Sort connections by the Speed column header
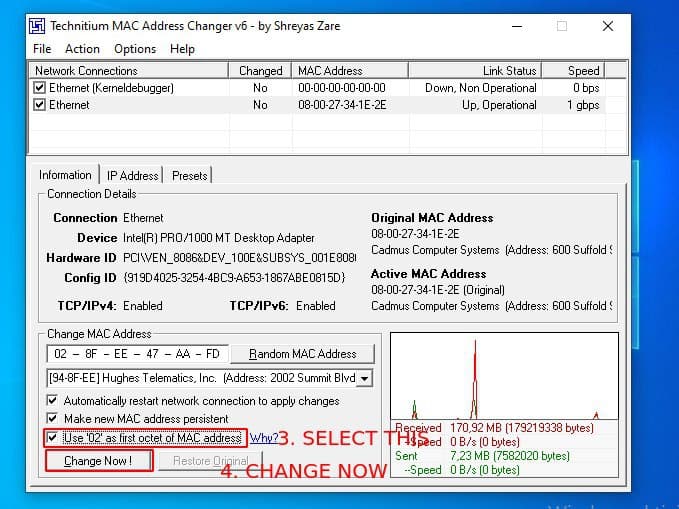Screen dimensions: 679x509 pyautogui.click(x=583, y=71)
